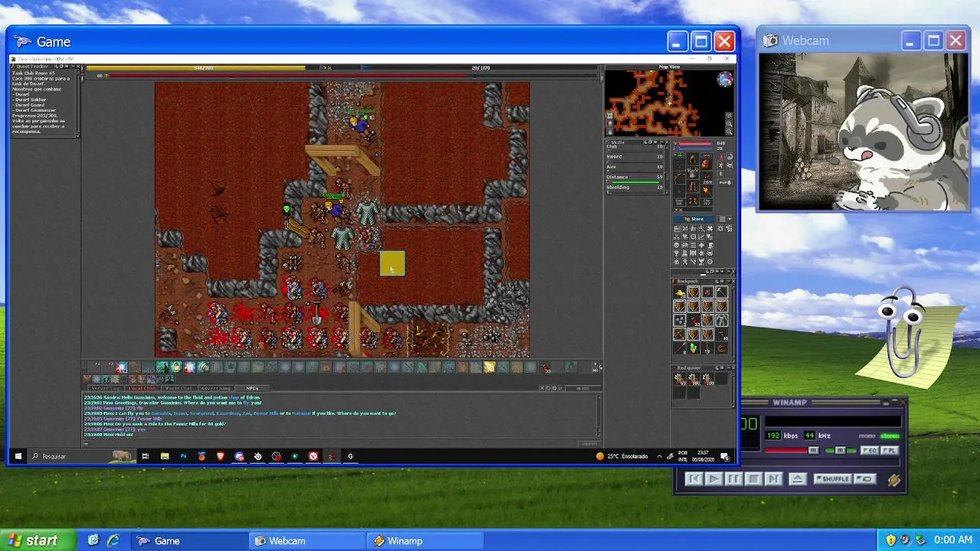Open Photoshop from the Game taskbar
This screenshot has height=551, width=980.
tap(183, 457)
